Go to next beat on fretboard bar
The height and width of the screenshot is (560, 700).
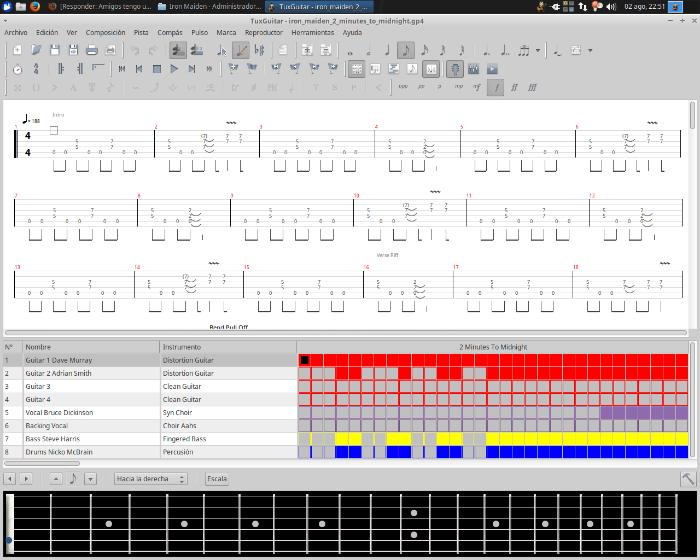(26, 479)
